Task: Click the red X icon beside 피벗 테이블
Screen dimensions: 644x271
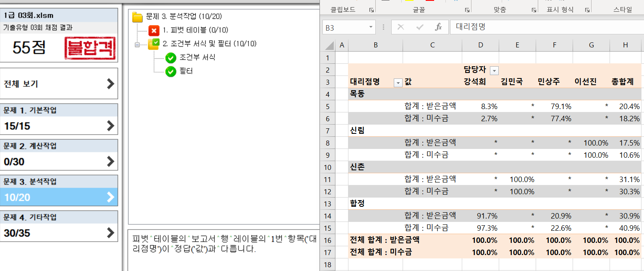Action: click(x=154, y=30)
